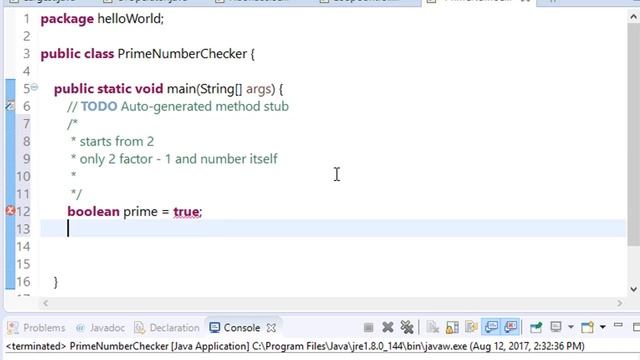Remove the launch with the X icon
Image resolution: width=640 pixels, height=360 pixels.
[388, 327]
